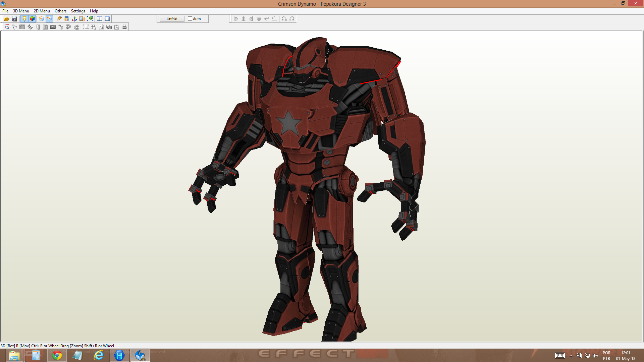This screenshot has height=362, width=644.
Task: Click the fold parts tool icon
Action: click(38, 27)
